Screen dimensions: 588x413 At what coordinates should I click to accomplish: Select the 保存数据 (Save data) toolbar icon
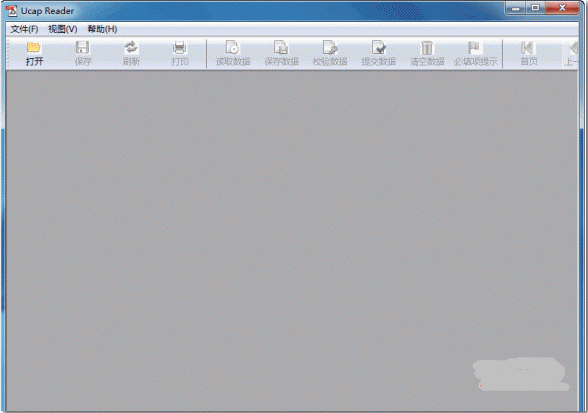pyautogui.click(x=281, y=48)
